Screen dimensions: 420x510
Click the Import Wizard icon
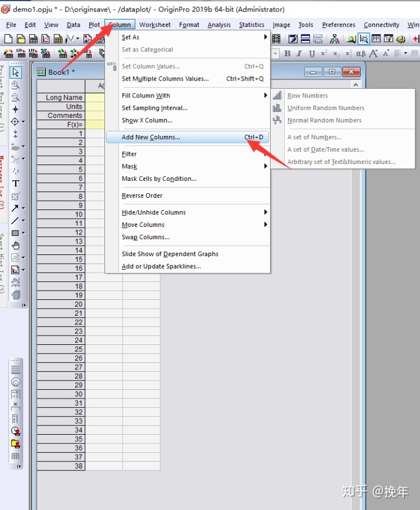[8, 53]
